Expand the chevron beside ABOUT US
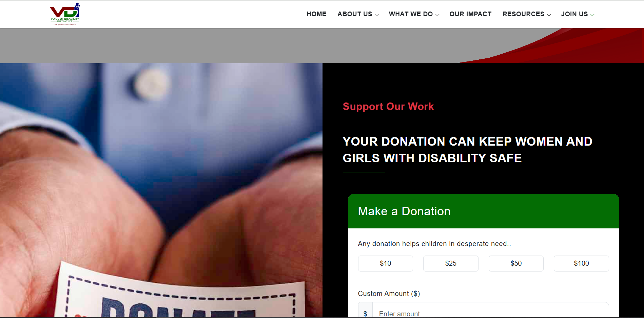 pos(376,15)
